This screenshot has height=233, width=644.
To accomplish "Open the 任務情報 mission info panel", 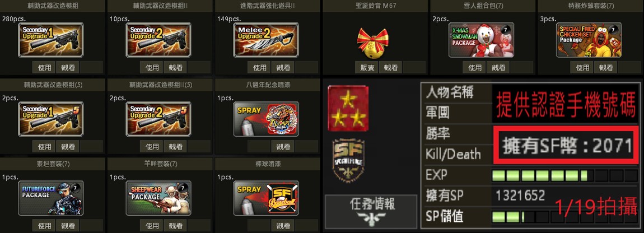I will [x=371, y=211].
